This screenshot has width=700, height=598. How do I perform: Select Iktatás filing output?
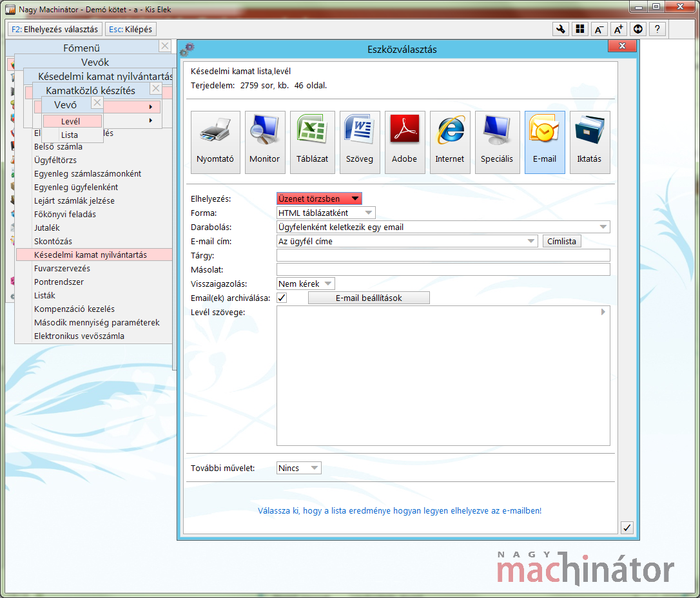tap(589, 142)
